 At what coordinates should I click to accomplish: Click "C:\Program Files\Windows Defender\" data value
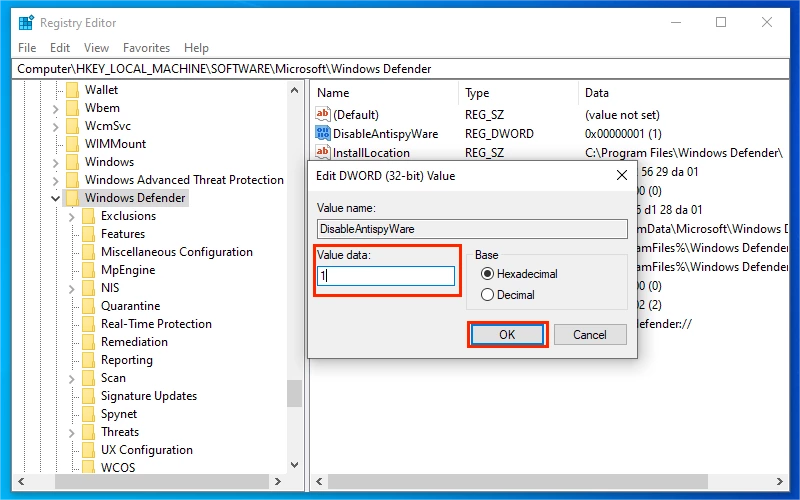click(x=684, y=153)
